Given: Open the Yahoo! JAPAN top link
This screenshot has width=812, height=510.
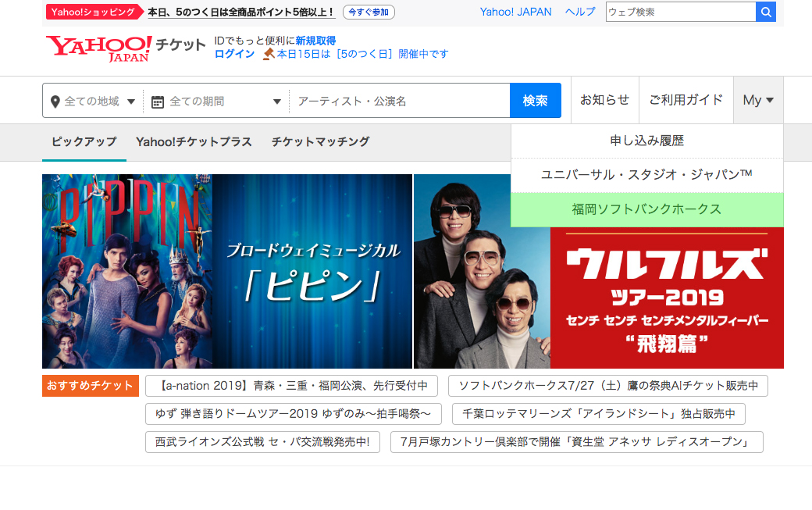Looking at the screenshot, I should coord(516,12).
